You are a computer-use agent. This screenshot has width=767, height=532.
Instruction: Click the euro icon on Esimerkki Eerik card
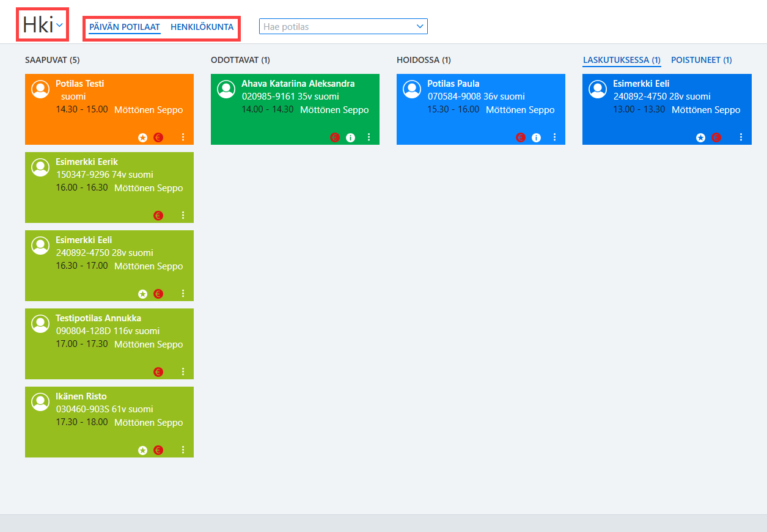click(158, 216)
